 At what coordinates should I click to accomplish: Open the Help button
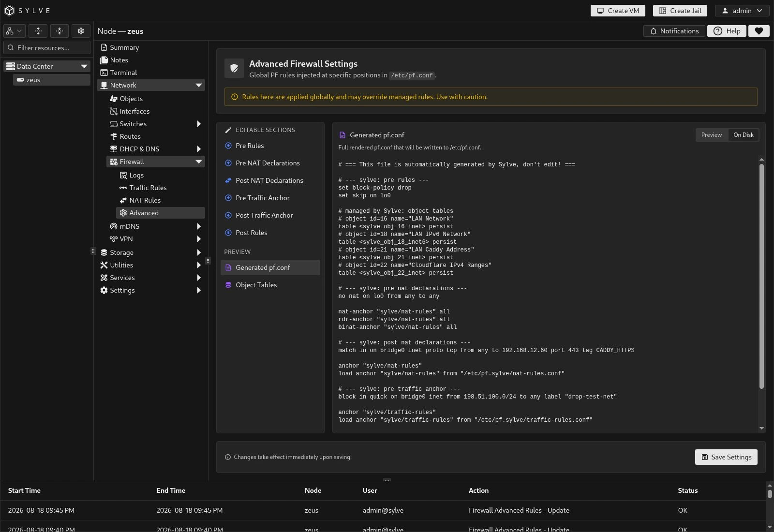pos(727,31)
